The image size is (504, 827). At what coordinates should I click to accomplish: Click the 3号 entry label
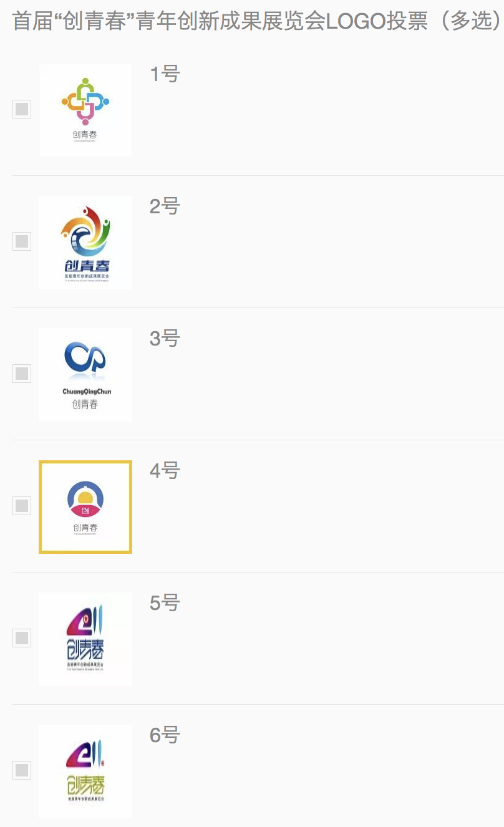(x=165, y=339)
